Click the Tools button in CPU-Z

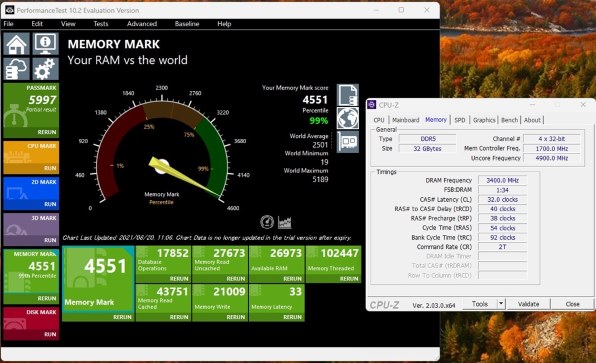coord(480,304)
